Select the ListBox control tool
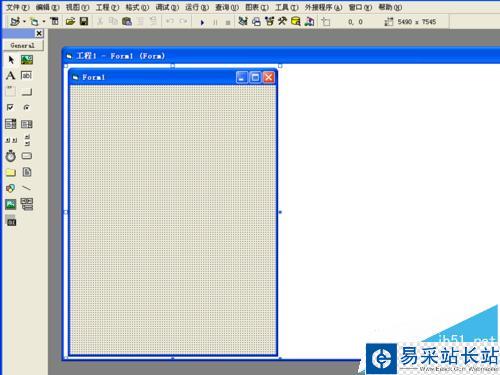 (27, 124)
